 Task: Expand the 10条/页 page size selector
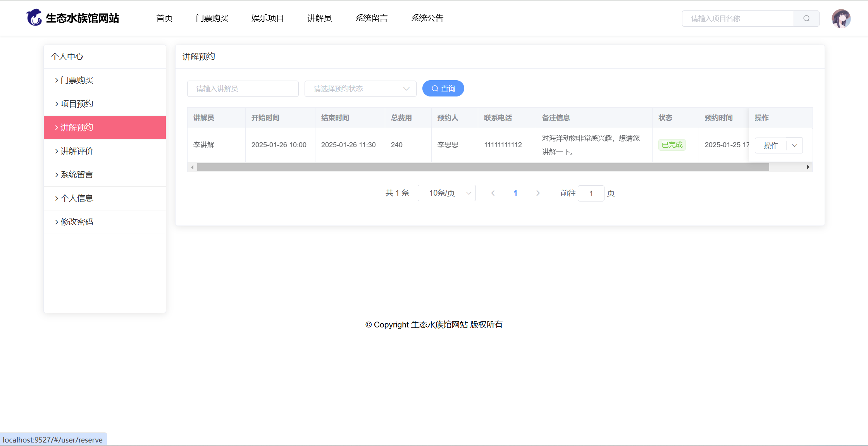[x=446, y=193]
